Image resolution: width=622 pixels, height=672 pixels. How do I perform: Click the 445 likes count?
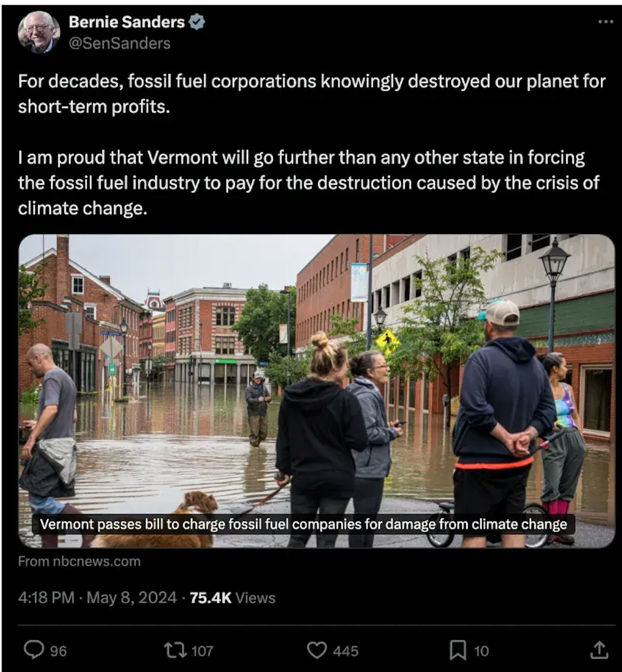346,651
